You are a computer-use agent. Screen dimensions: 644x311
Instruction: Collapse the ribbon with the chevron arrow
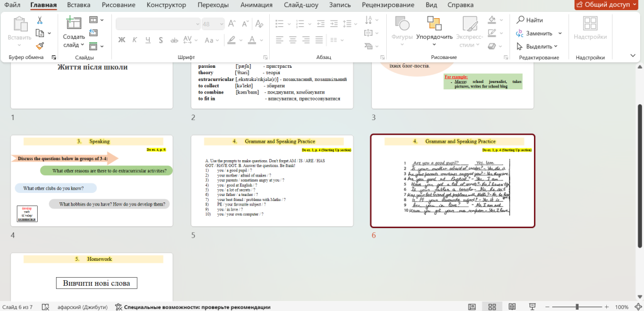tap(633, 57)
